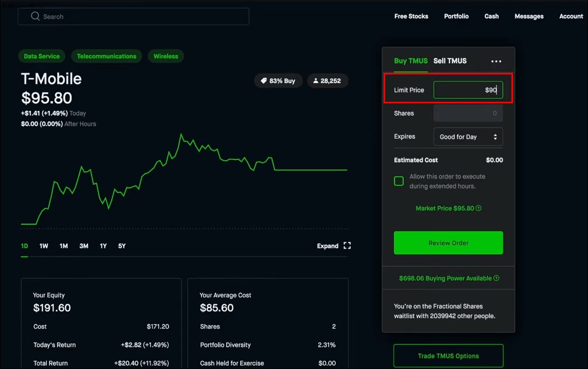Open the three-dot order options menu
Image resolution: width=588 pixels, height=369 pixels.
(x=496, y=61)
